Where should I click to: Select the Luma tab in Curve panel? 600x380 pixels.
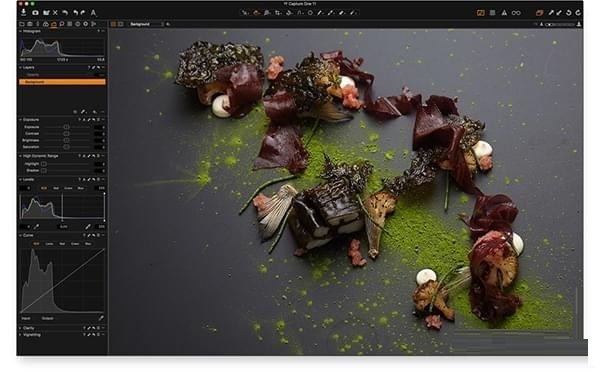pos(49,244)
